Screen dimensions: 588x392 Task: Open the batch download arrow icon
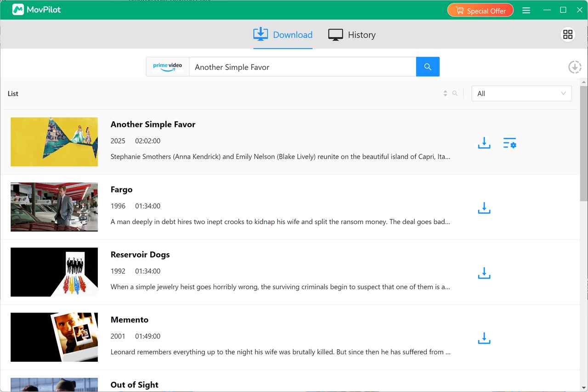click(575, 67)
